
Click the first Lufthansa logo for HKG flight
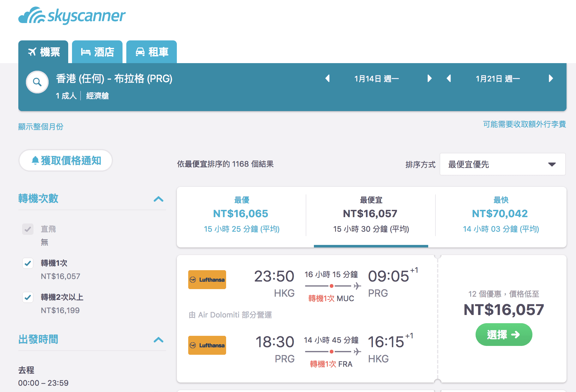tap(207, 280)
